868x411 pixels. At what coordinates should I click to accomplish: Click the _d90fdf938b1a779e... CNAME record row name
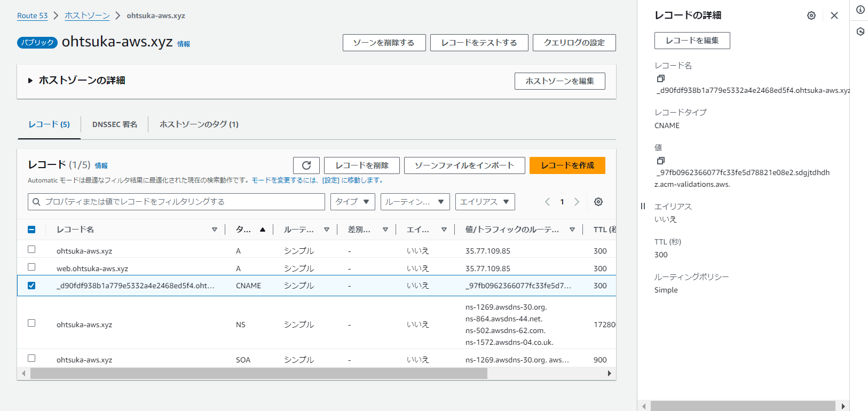136,286
